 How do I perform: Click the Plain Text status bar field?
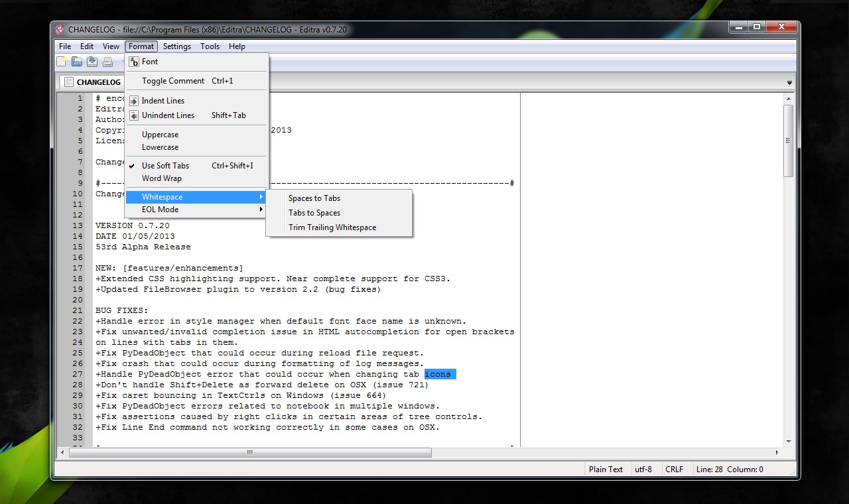tap(606, 469)
